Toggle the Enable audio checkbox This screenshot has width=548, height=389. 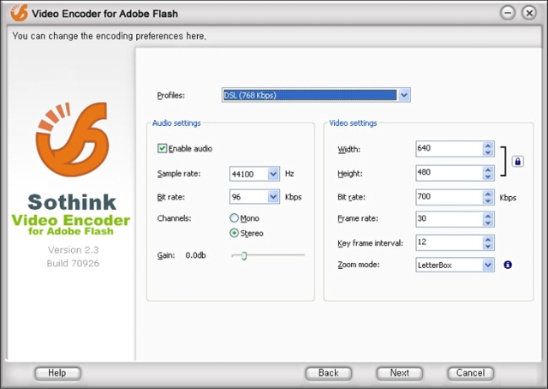(162, 149)
